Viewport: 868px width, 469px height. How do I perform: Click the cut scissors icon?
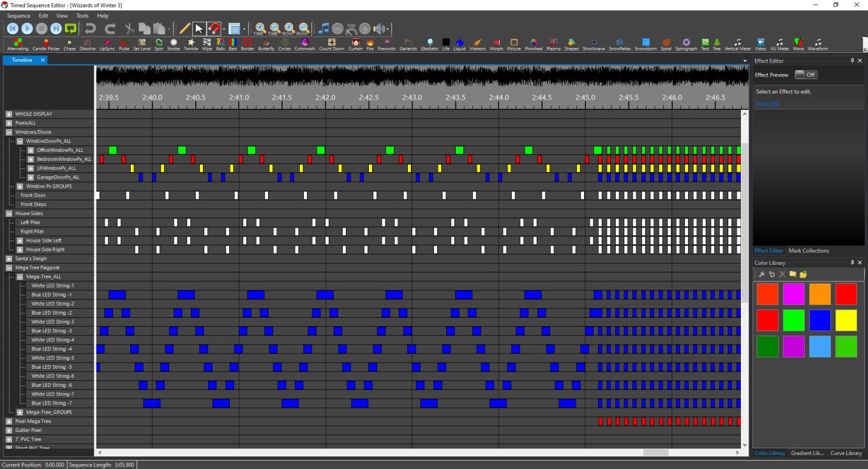129,29
